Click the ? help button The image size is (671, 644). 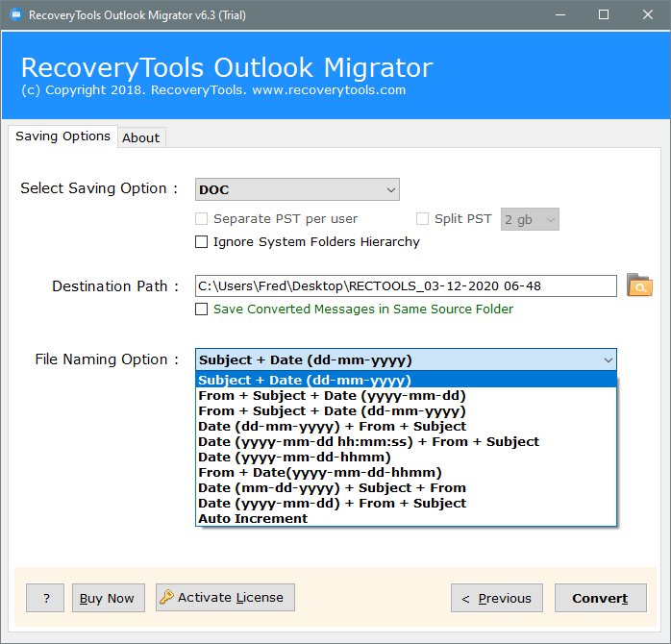(45, 598)
